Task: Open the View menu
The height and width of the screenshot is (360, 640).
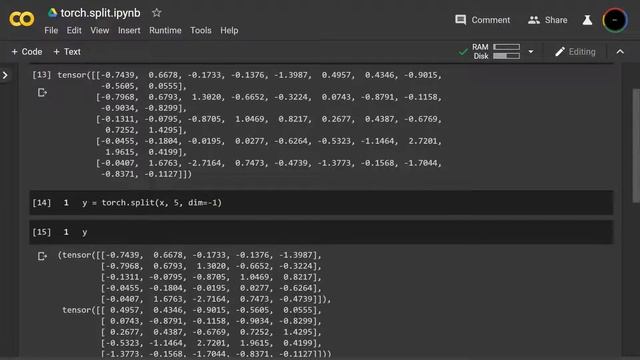Action: tap(100, 31)
